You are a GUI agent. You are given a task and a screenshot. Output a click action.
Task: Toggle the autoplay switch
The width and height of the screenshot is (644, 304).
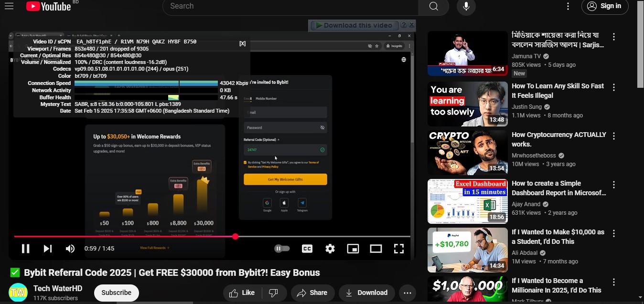point(282,249)
